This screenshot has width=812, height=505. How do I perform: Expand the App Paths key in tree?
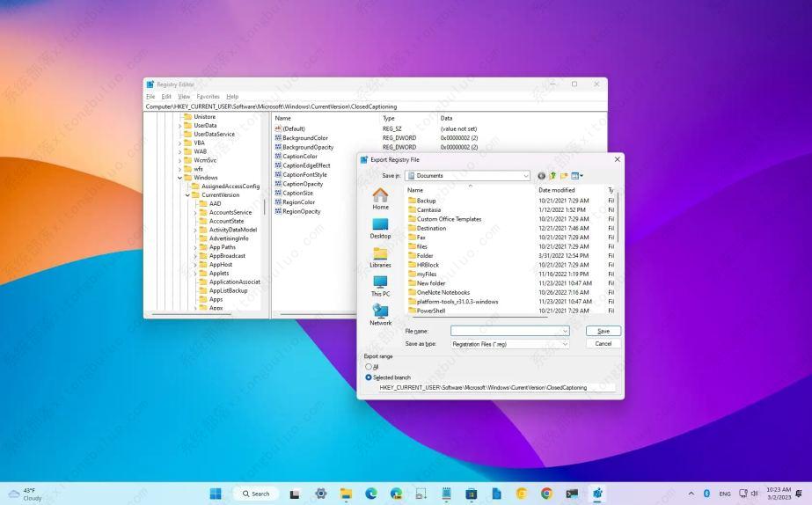195,247
